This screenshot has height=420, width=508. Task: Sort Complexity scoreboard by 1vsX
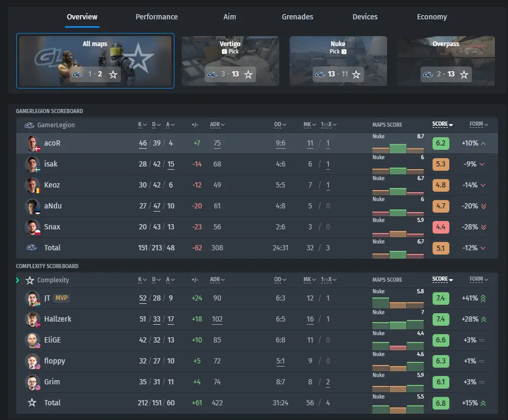coord(328,280)
